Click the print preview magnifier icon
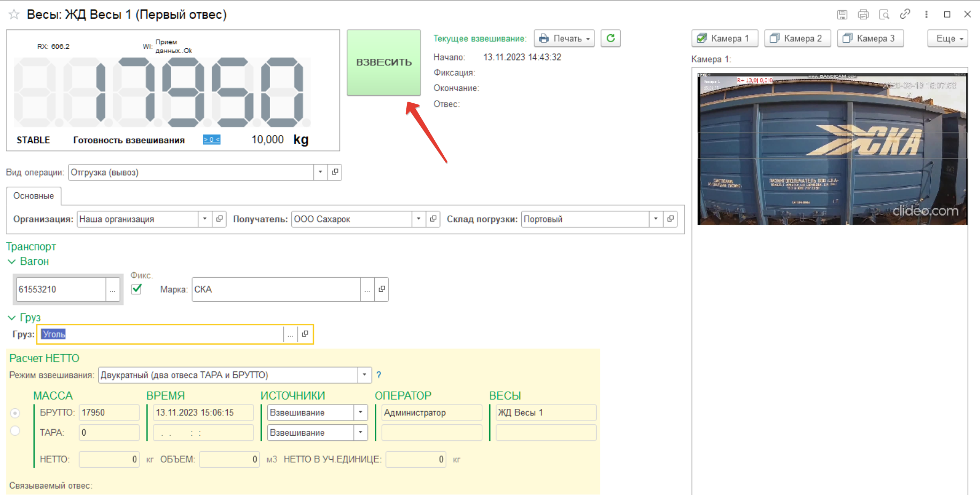This screenshot has width=980, height=495. point(884,14)
